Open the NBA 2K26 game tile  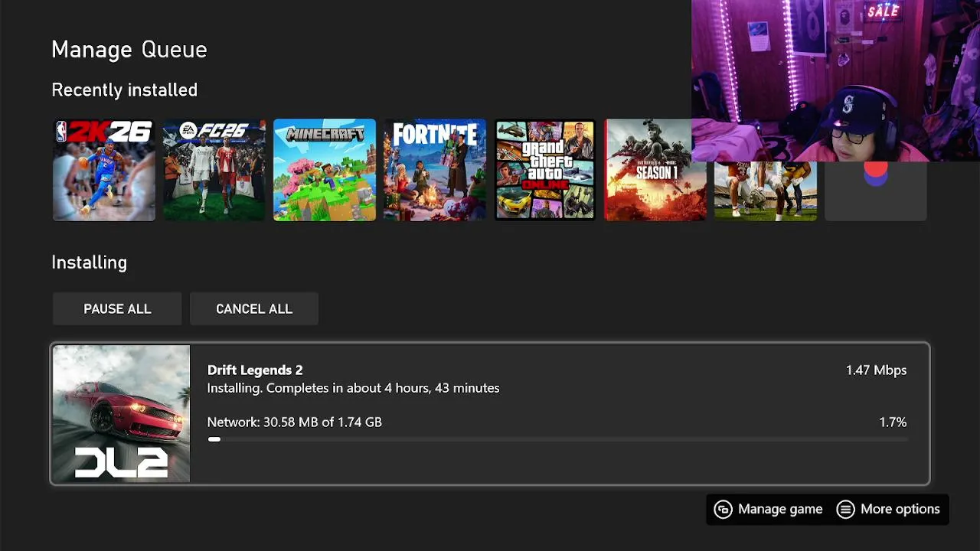pyautogui.click(x=104, y=170)
